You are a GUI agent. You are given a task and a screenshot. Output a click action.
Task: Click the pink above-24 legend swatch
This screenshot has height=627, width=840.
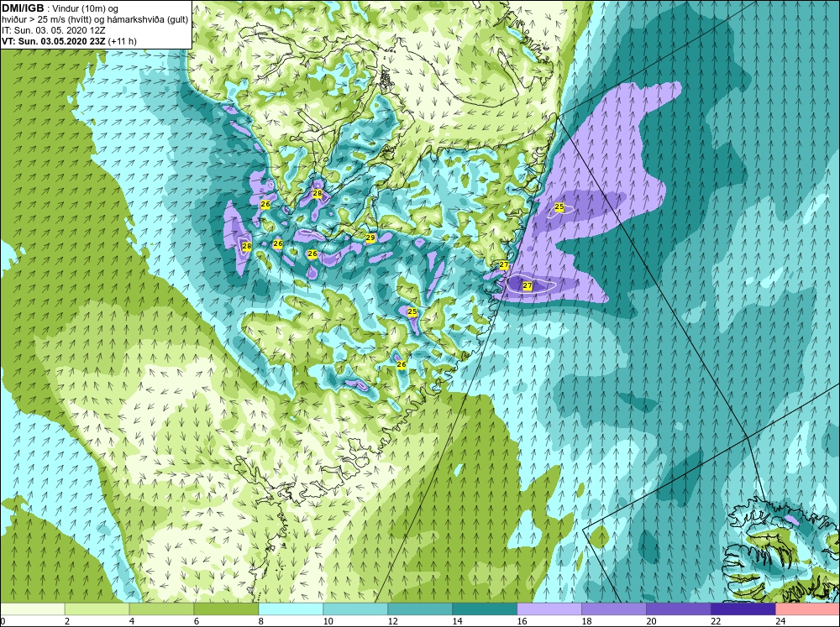click(x=807, y=609)
